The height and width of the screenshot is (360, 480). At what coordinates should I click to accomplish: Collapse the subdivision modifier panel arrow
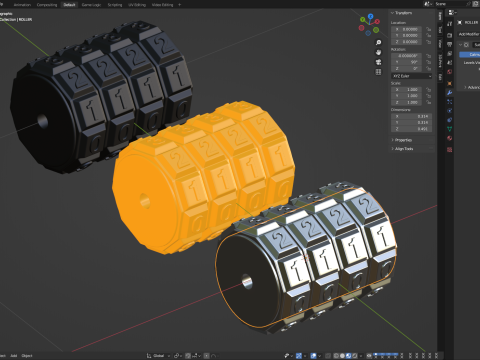pyautogui.click(x=460, y=45)
